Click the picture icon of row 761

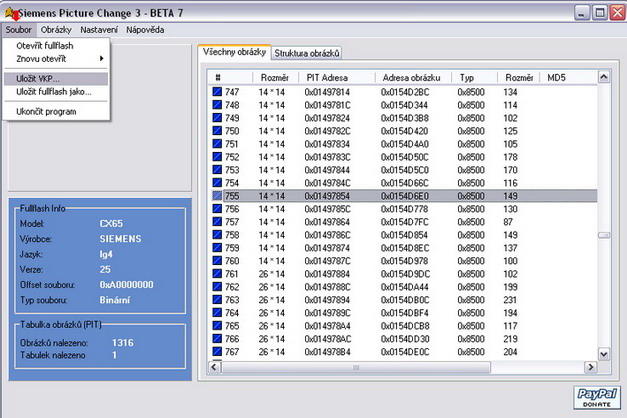217,274
